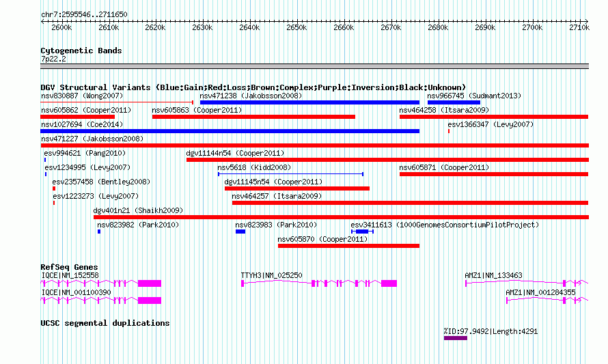
Task: Select the leftmost nsv605862 (Cooper2011) red bar
Action: click(78, 117)
